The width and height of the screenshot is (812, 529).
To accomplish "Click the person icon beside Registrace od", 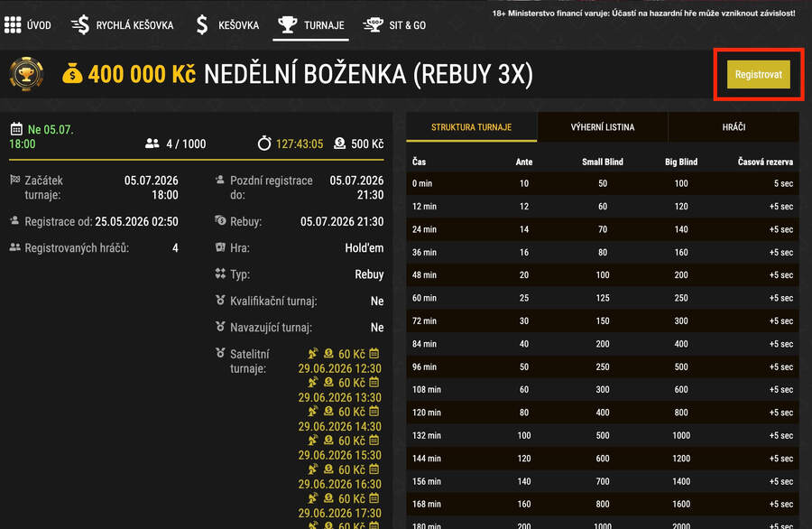I will tap(14, 221).
